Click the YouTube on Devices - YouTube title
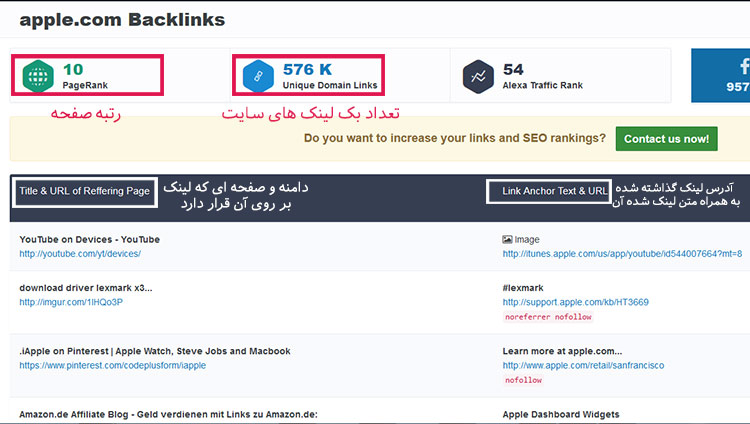The width and height of the screenshot is (750, 424). (89, 239)
